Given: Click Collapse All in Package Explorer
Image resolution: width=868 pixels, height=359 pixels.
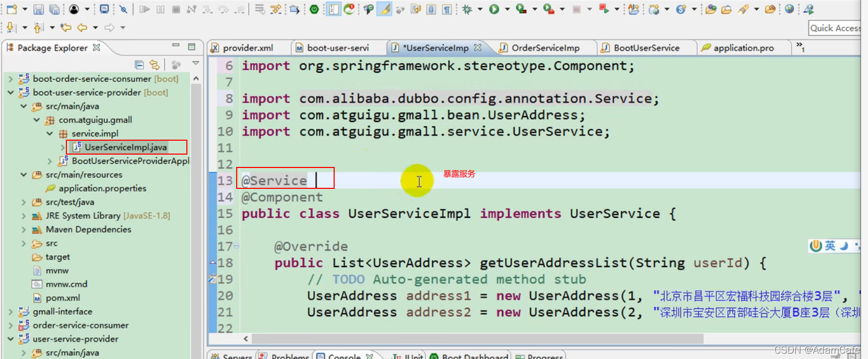Looking at the screenshot, I should [x=139, y=65].
